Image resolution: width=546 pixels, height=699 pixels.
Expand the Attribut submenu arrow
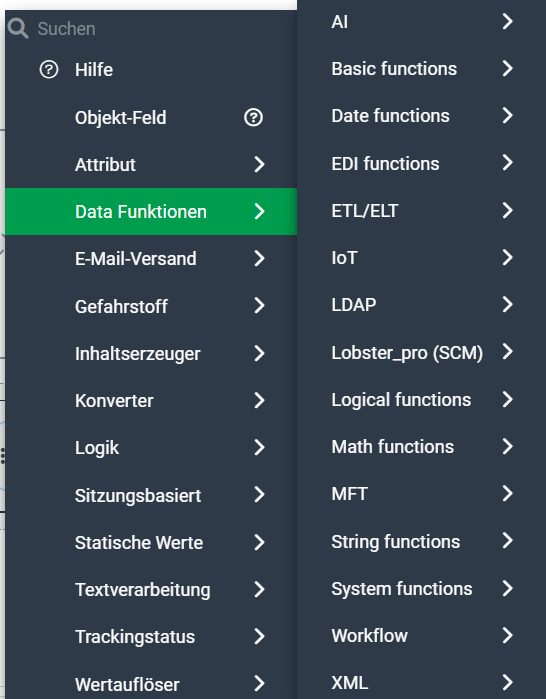tap(259, 164)
